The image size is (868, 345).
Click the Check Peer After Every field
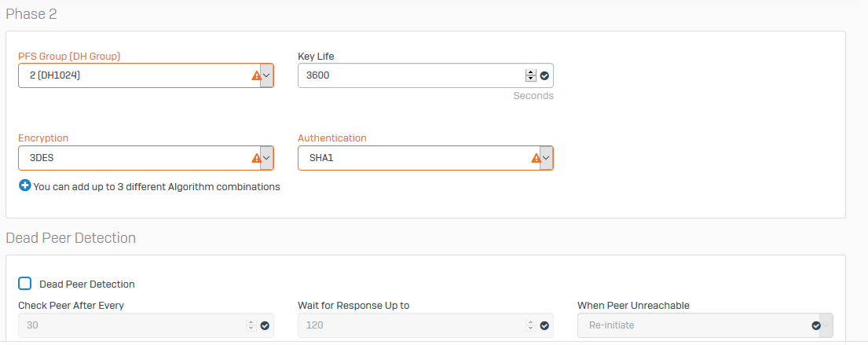(145, 325)
